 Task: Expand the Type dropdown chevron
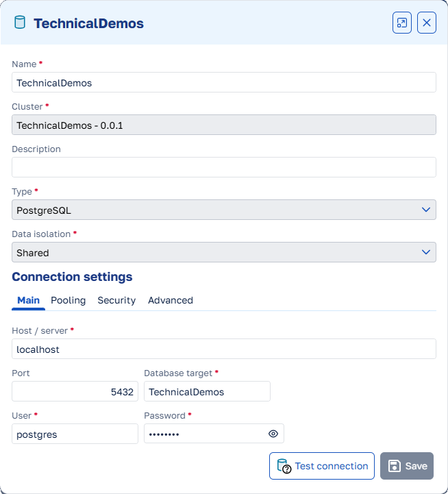tap(426, 210)
